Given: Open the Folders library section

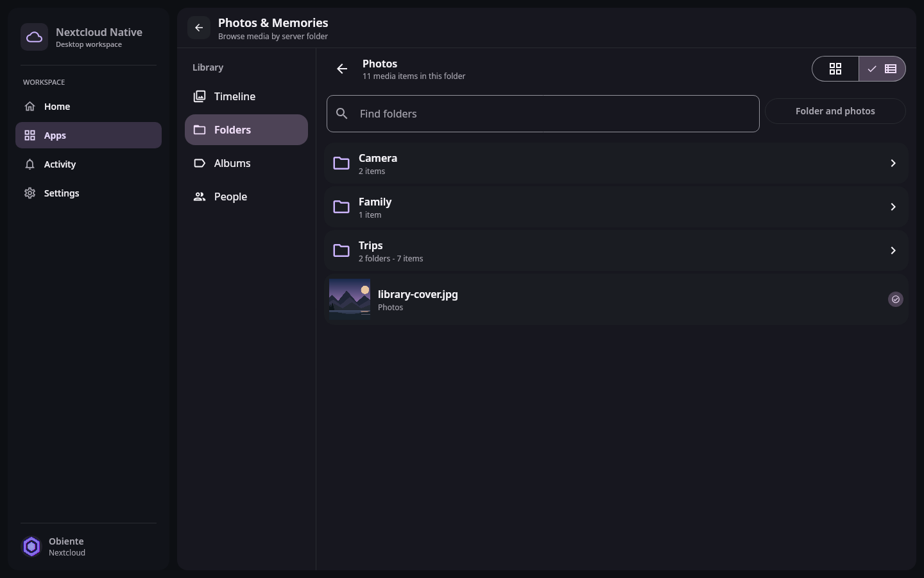Looking at the screenshot, I should (x=246, y=130).
